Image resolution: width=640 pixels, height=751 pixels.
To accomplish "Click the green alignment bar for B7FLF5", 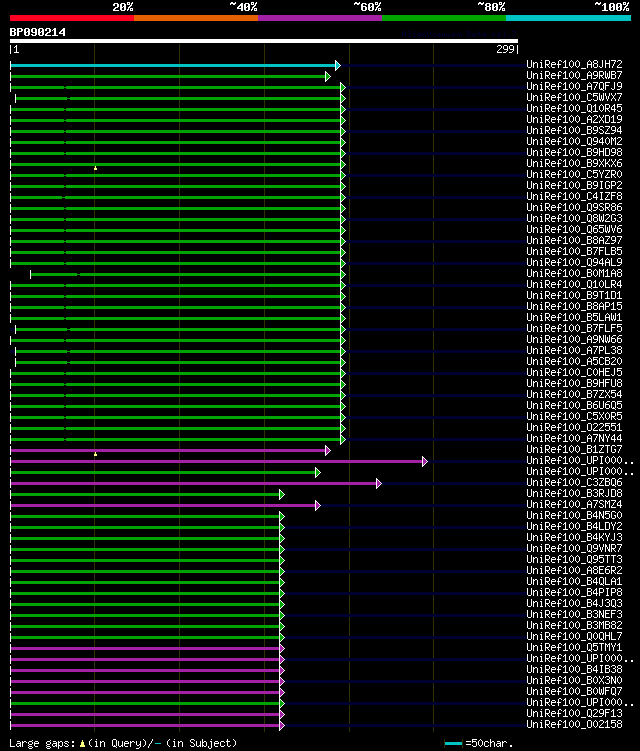I will [178, 330].
